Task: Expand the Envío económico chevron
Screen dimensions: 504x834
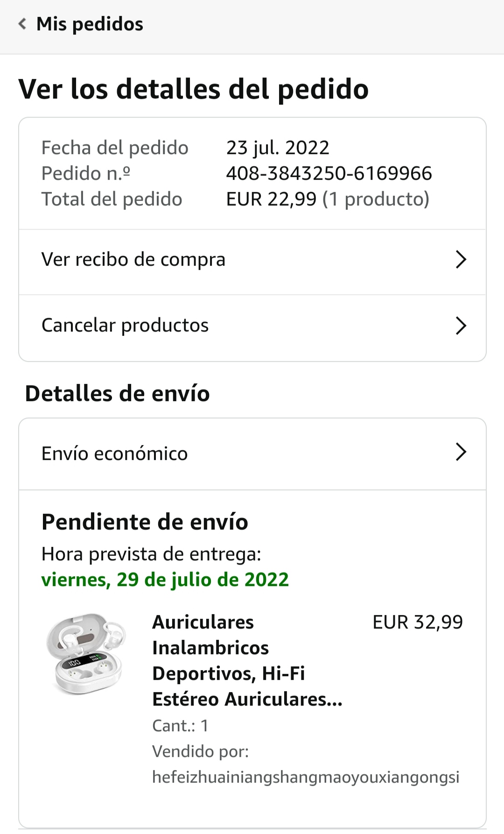Action: point(461,452)
